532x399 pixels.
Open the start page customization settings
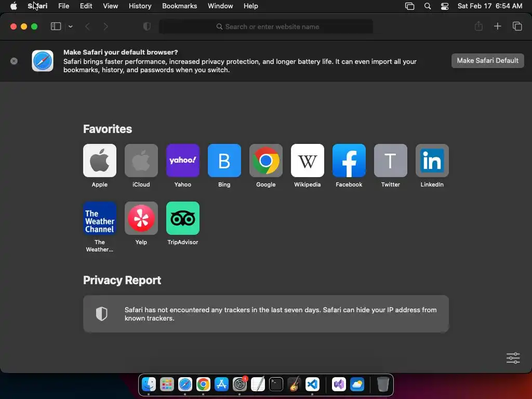point(513,358)
